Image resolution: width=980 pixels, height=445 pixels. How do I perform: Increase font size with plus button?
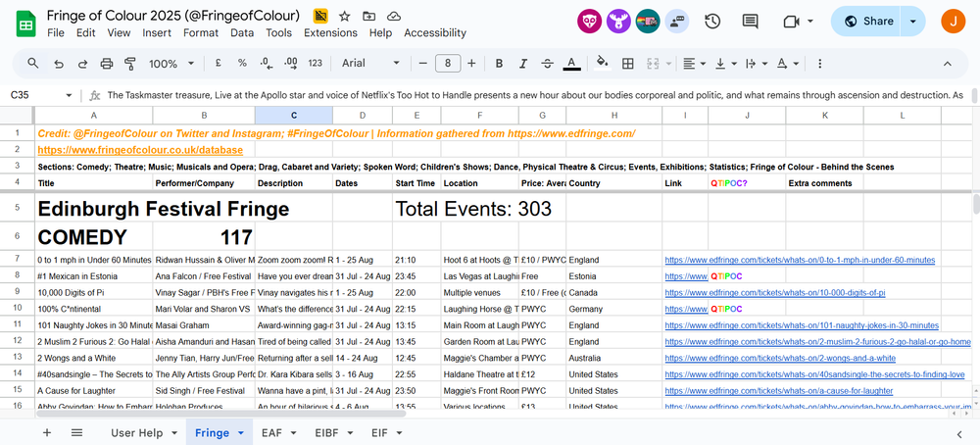tap(472, 63)
